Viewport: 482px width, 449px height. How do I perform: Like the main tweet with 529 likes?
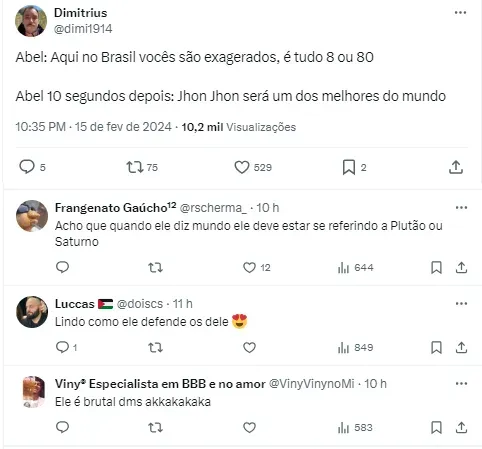pos(242,167)
